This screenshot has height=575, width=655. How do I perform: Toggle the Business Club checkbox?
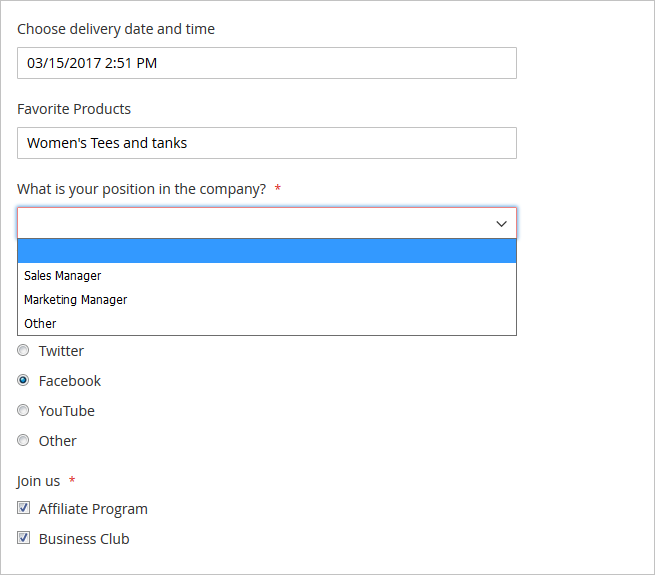click(x=23, y=538)
